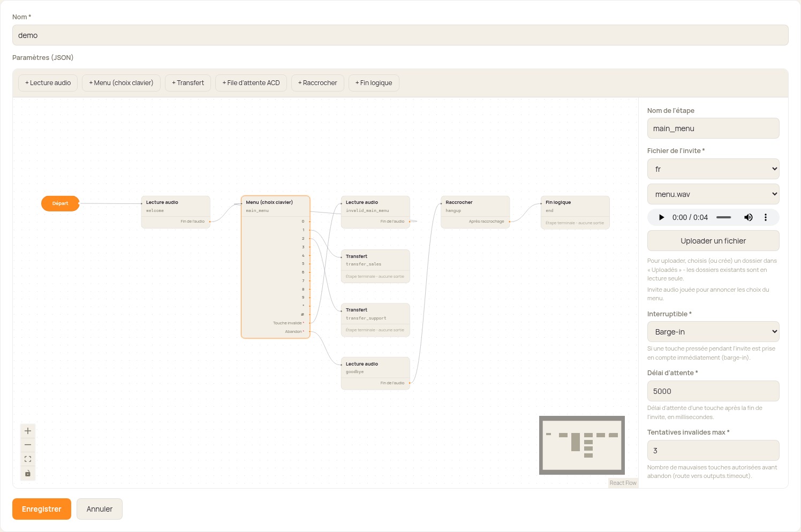
Task: Select the goodbye Lecture audio node
Action: coord(375,374)
